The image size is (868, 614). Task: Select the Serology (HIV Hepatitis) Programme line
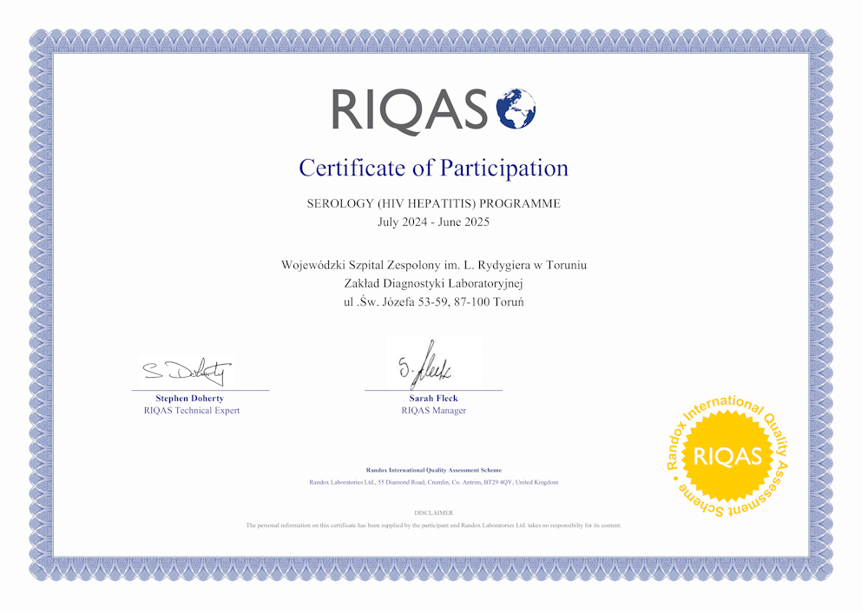coord(433,204)
